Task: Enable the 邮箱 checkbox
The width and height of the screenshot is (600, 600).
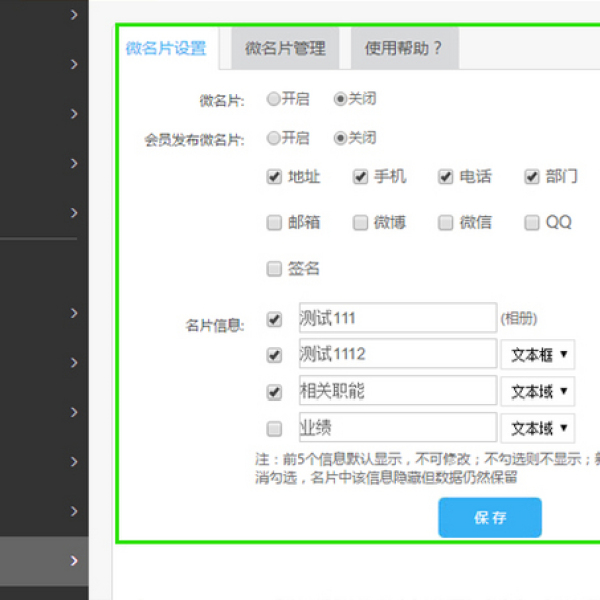Action: tap(274, 223)
